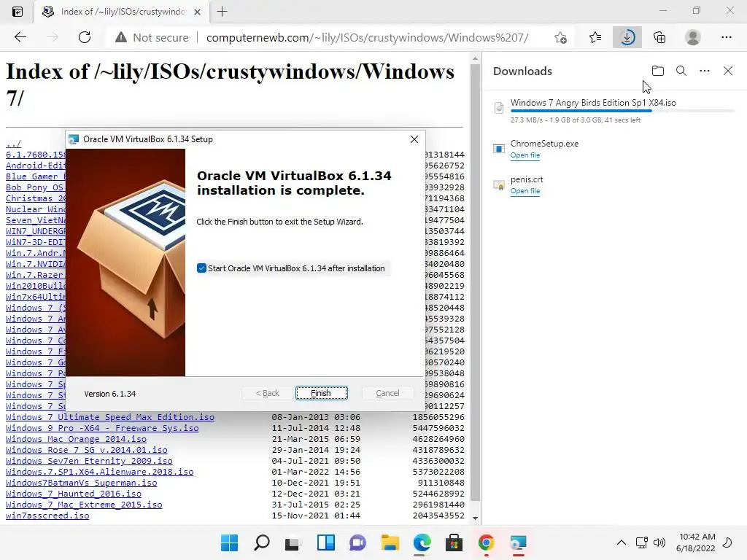Open Microsoft Store from taskbar

[454, 542]
